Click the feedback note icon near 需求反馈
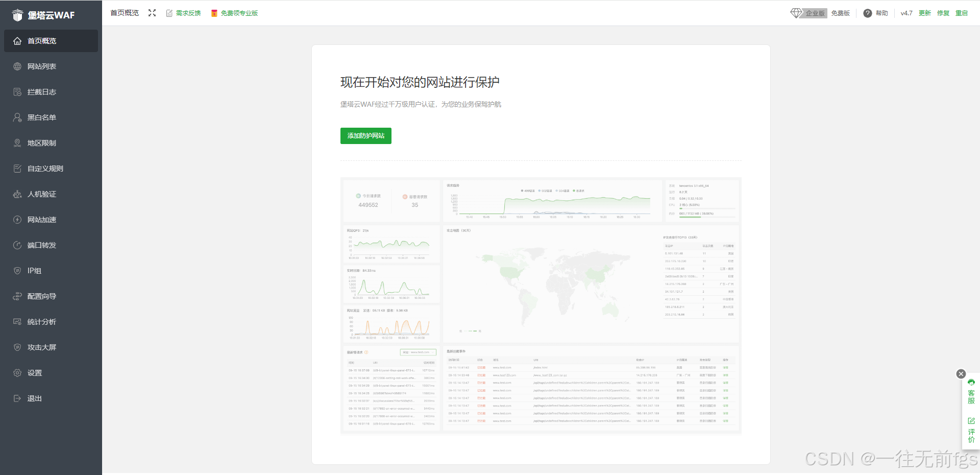 coord(169,13)
